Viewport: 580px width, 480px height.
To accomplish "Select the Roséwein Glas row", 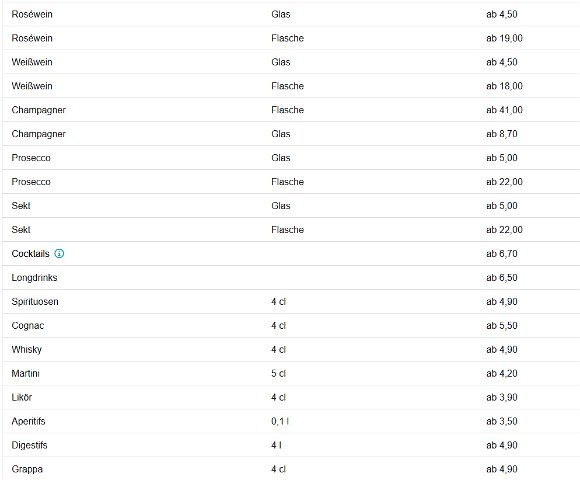I will point(291,14).
